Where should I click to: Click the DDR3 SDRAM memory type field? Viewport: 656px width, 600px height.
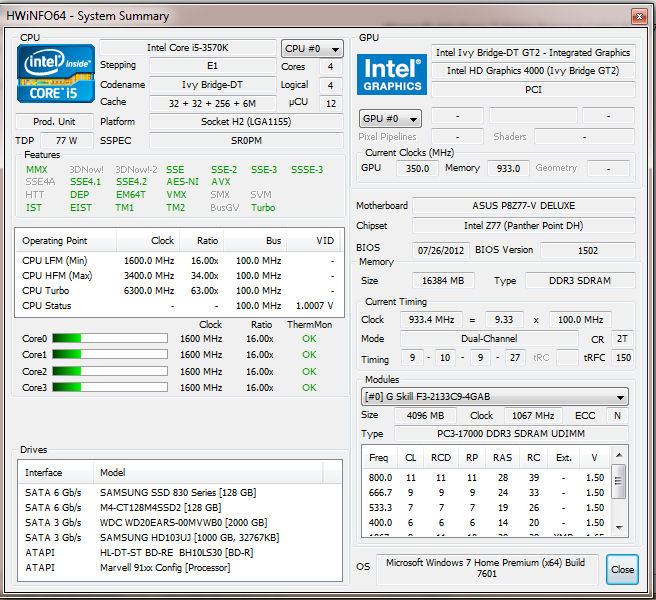(x=580, y=280)
